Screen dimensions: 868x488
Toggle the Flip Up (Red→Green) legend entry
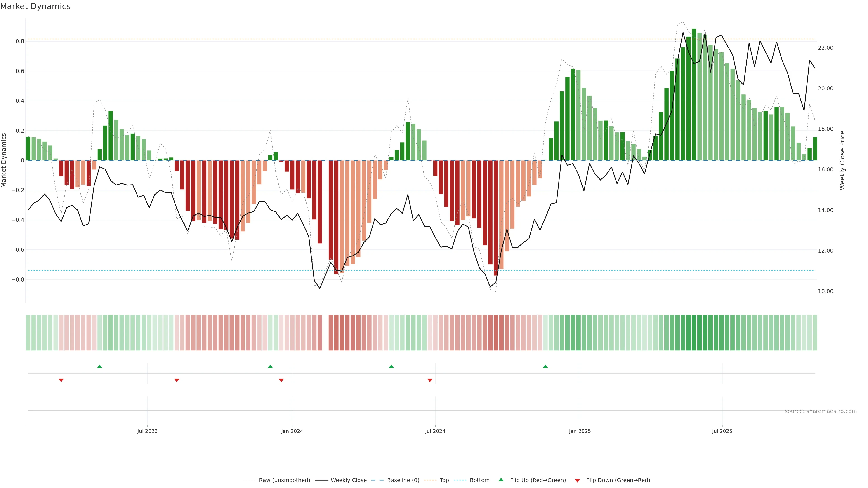tap(538, 480)
